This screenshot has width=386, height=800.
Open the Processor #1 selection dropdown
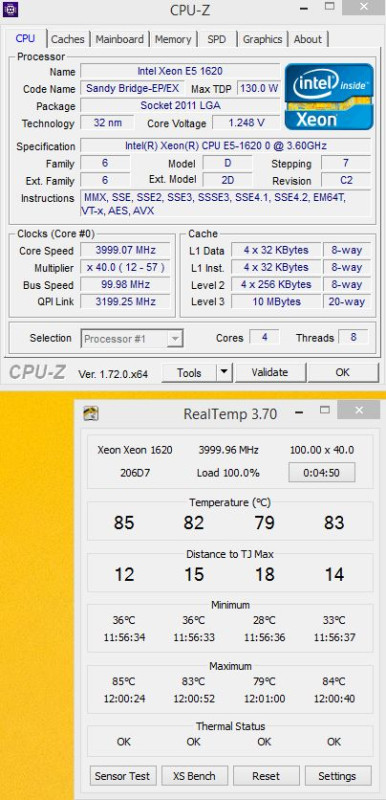(132, 338)
